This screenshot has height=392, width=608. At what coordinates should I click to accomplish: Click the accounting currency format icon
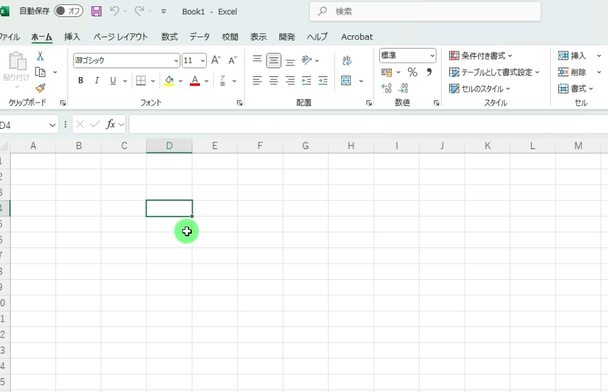coord(387,72)
